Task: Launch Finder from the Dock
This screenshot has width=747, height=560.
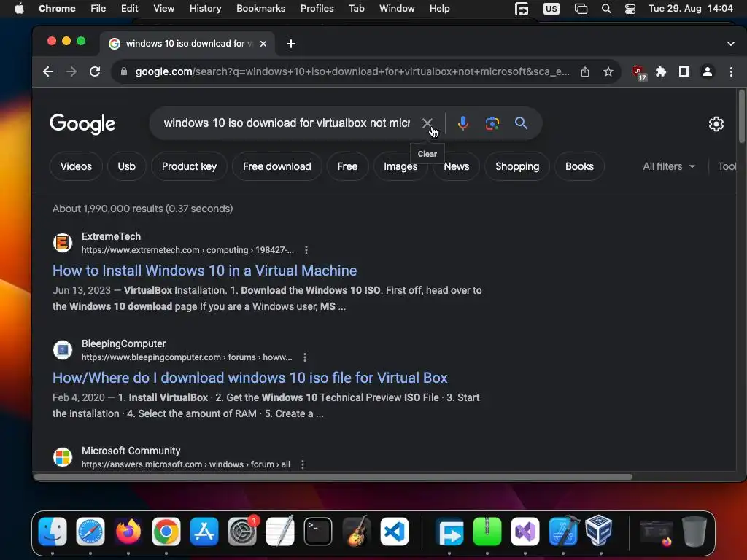Action: pyautogui.click(x=53, y=532)
